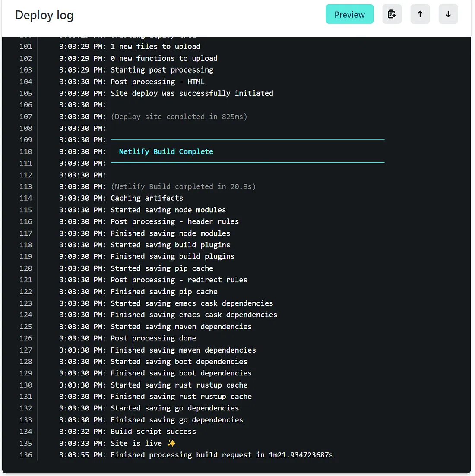Click 'Post processing - header rules' entry
475x476 pixels.
(174, 221)
